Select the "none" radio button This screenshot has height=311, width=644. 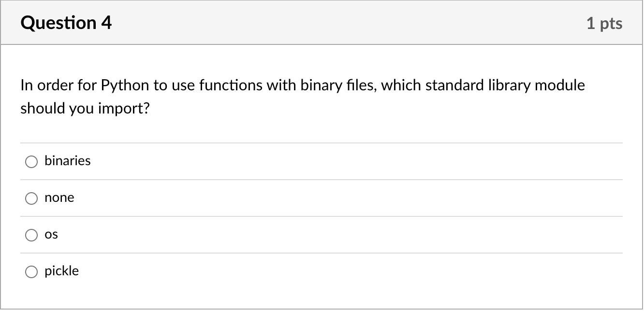coord(31,198)
